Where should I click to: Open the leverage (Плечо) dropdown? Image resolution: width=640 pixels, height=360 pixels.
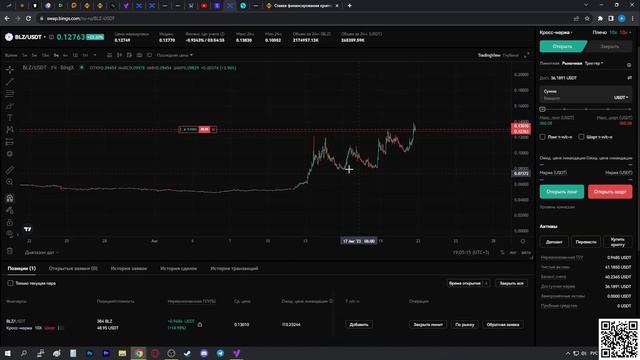point(611,32)
